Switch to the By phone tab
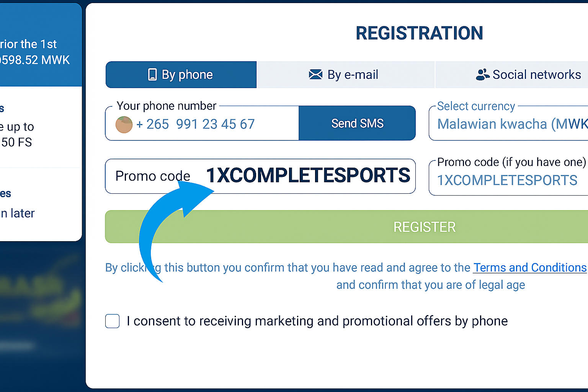The height and width of the screenshot is (392, 588). 181,75
